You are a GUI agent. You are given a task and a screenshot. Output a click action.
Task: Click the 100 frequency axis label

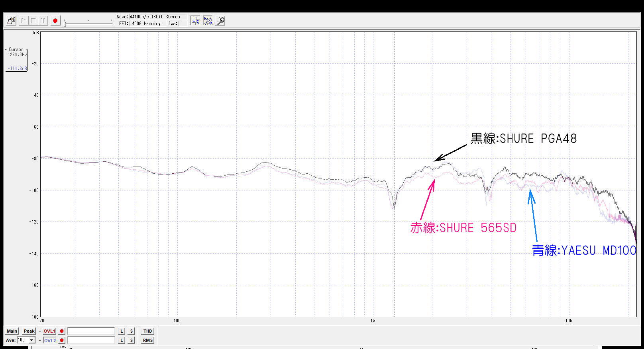point(177,321)
